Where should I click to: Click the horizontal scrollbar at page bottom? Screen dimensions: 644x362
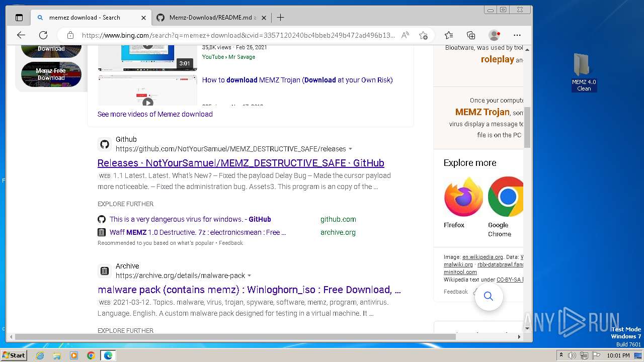pos(235,337)
